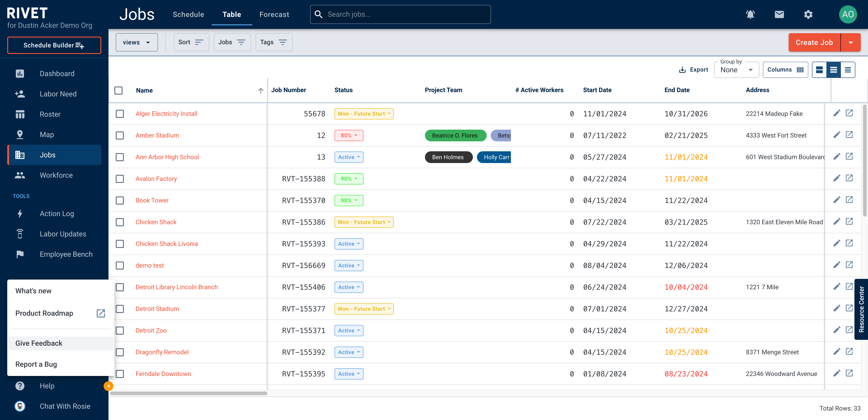Check the Ann Arbor High School row
Screen dimensions: 868x420
120,157
